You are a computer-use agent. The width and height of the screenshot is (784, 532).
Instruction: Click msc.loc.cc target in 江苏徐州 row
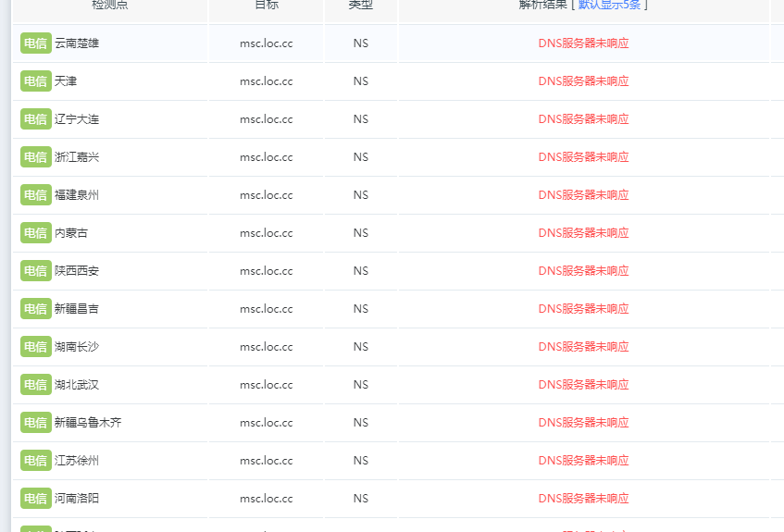pos(266,461)
